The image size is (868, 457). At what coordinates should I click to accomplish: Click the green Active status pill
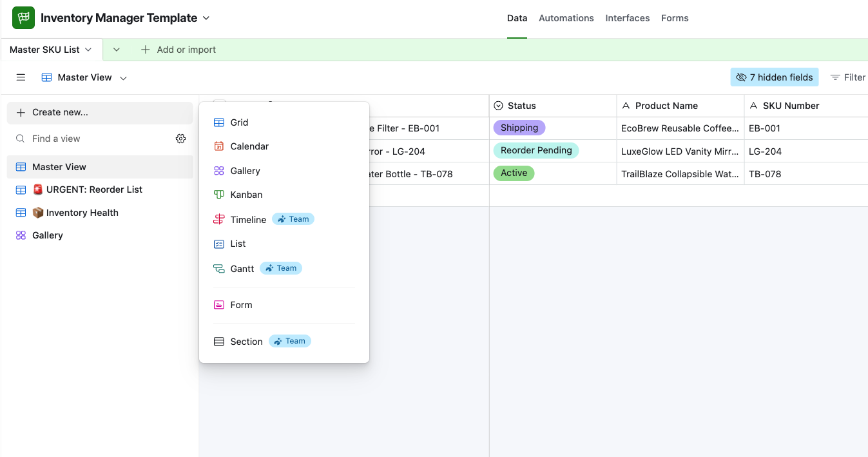coord(514,173)
